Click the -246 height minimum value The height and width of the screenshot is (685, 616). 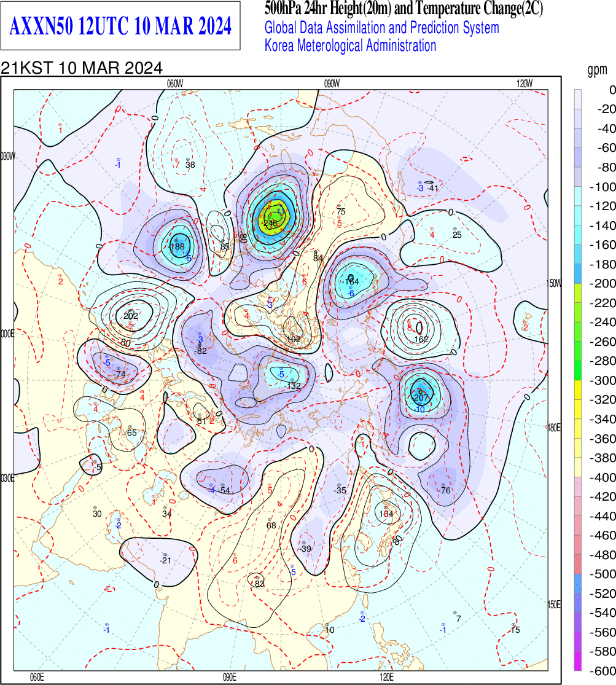pos(270,223)
